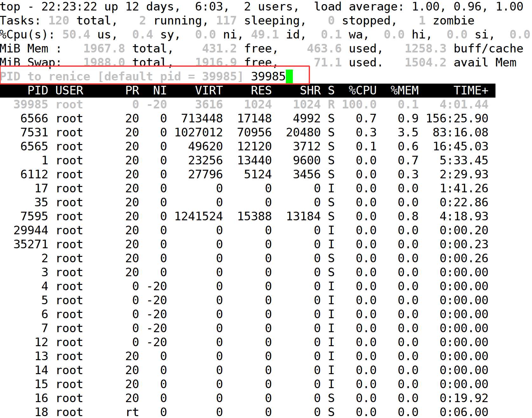Screen dimensions: 532x418
Task: Select PID 35271 process row
Action: [248, 244]
